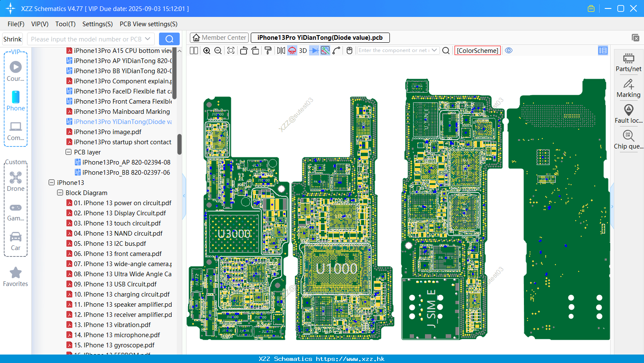Click the component search magnifier icon
Image resolution: width=644 pixels, height=363 pixels.
click(x=446, y=50)
